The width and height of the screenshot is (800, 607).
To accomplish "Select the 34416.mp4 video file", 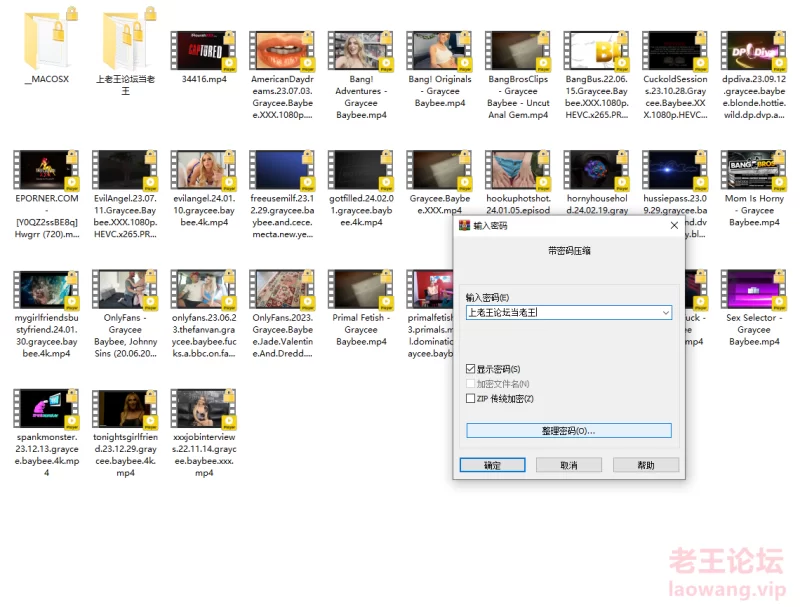I will [x=204, y=50].
